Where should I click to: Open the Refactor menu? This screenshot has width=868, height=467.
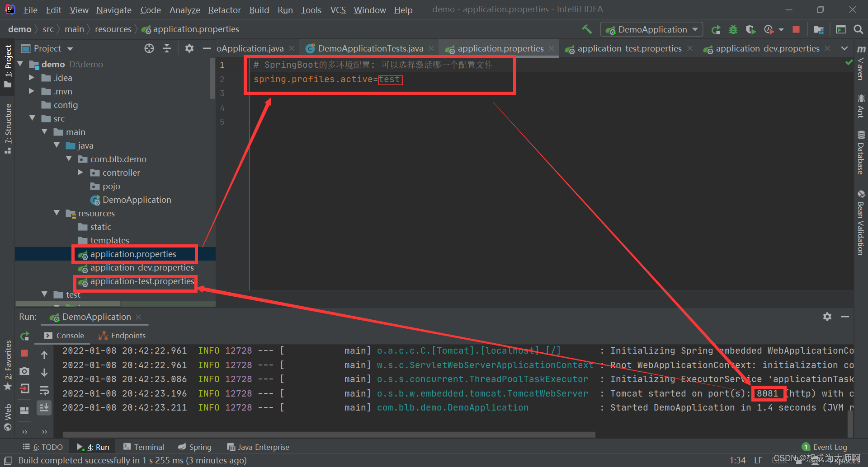[224, 10]
